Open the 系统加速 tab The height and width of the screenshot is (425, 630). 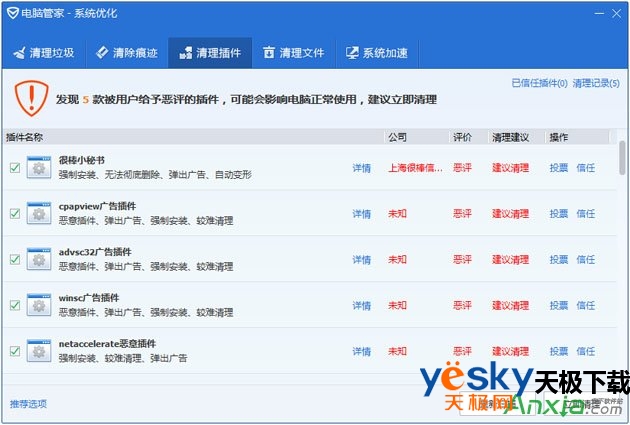pos(377,53)
